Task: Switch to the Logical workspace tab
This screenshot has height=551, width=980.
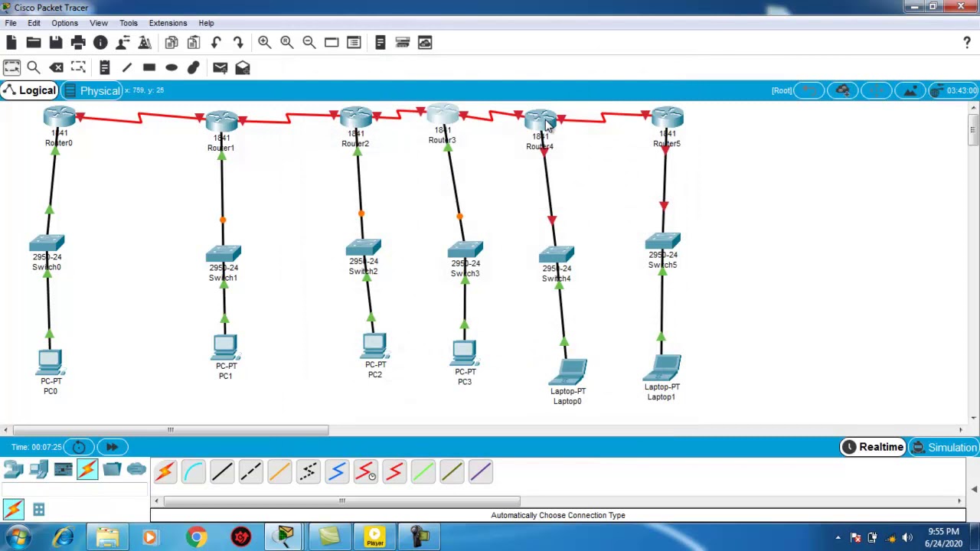Action: point(29,90)
